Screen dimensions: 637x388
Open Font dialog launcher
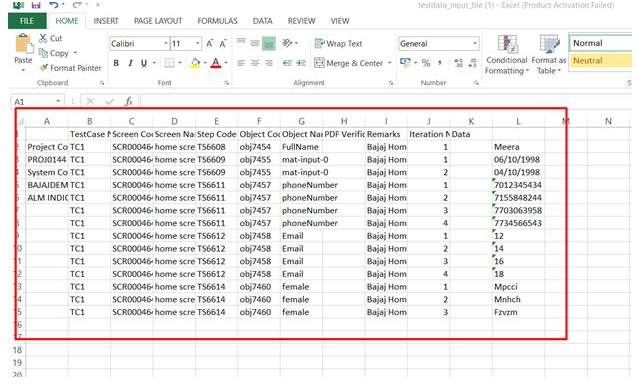click(226, 83)
